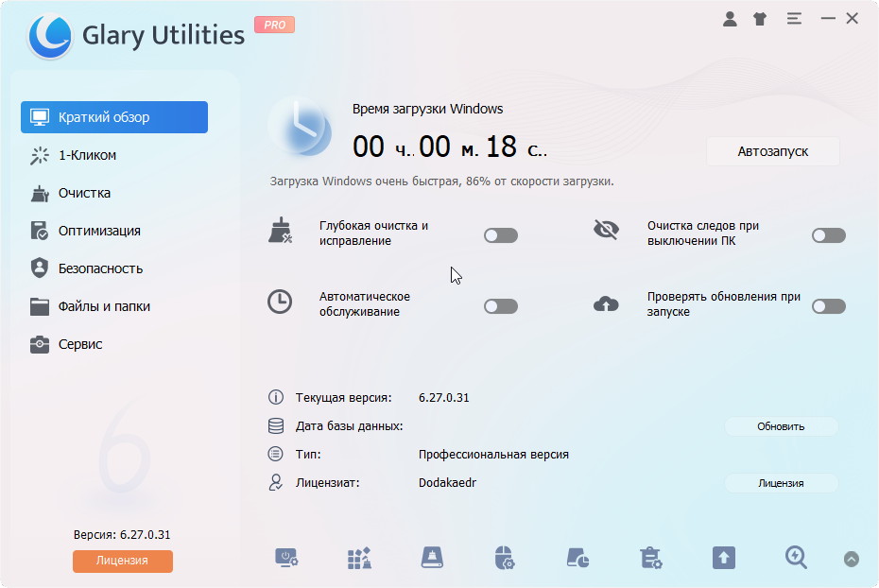
Task: Click the Deep cleaning broom icon
Action: point(281,231)
